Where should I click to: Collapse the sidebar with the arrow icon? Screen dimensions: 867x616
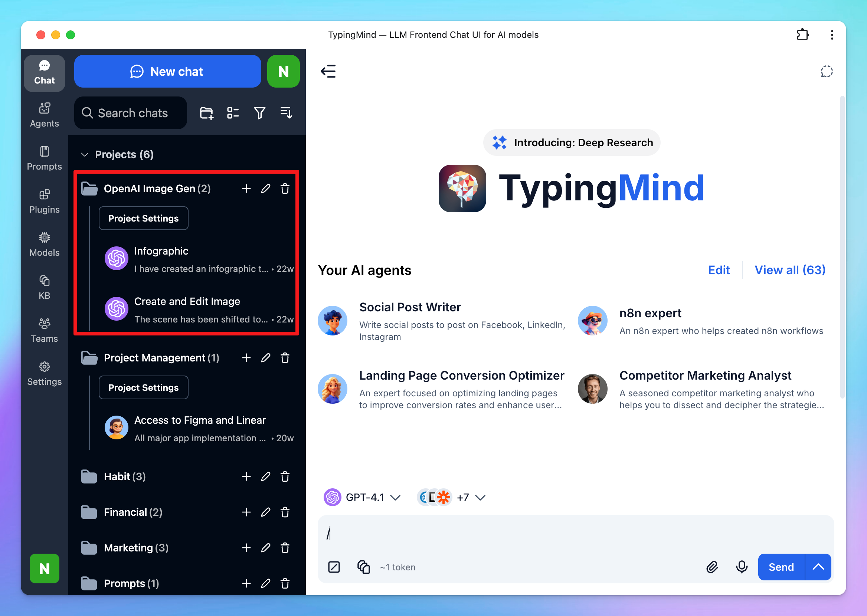(328, 71)
